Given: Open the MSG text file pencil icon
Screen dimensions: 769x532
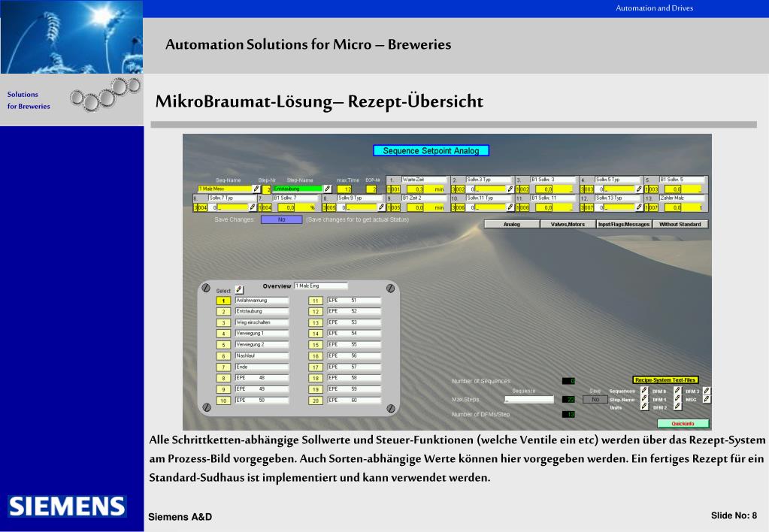Looking at the screenshot, I should click(706, 399).
